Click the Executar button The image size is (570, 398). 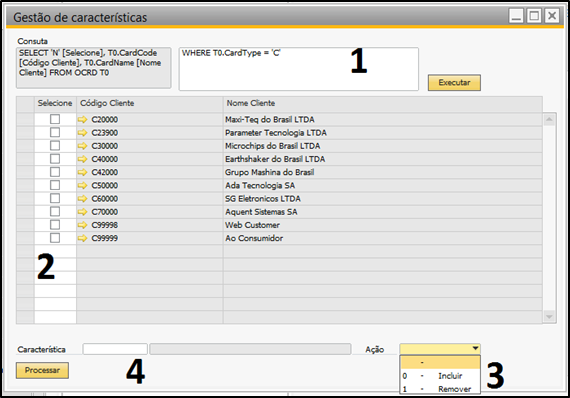click(x=454, y=83)
